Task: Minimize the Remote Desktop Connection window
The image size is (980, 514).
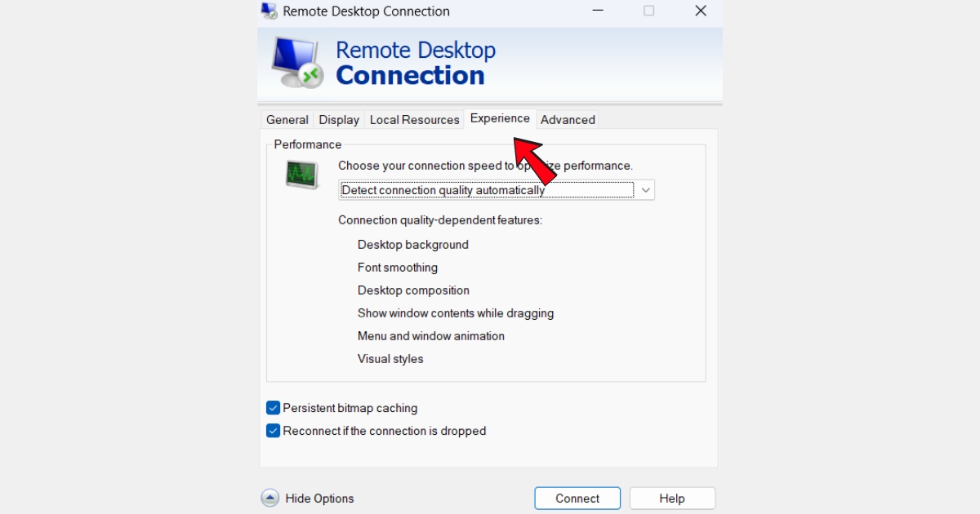Action: tap(596, 11)
